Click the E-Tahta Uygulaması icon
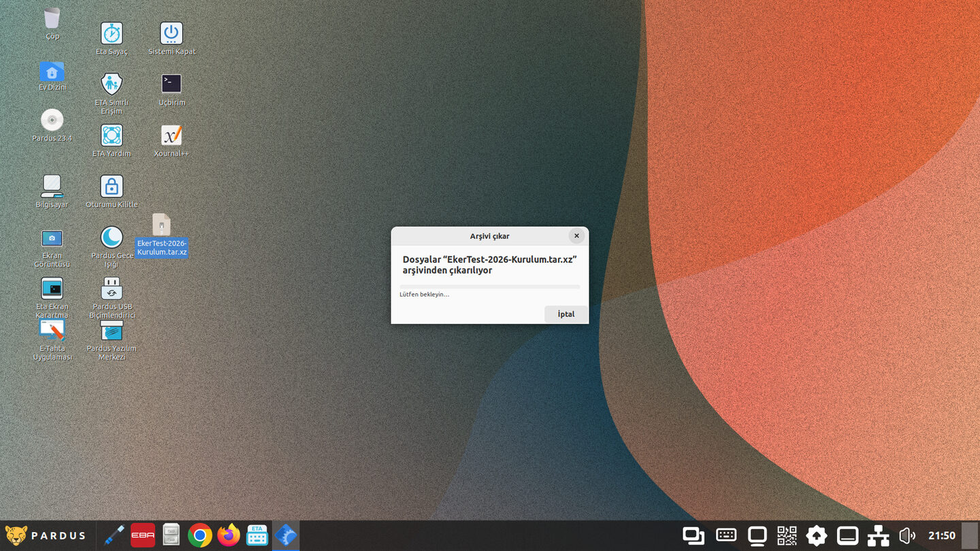 [x=52, y=331]
